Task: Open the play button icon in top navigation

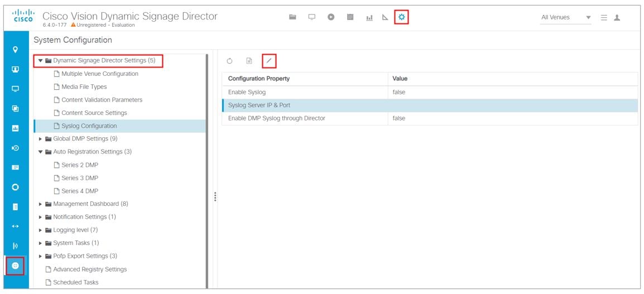Action: coord(331,17)
